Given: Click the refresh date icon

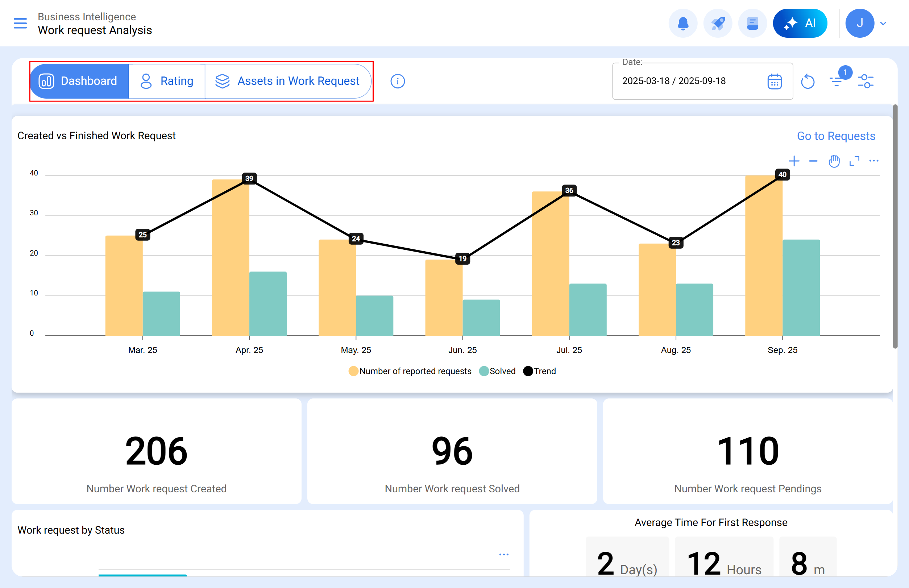Looking at the screenshot, I should point(808,81).
